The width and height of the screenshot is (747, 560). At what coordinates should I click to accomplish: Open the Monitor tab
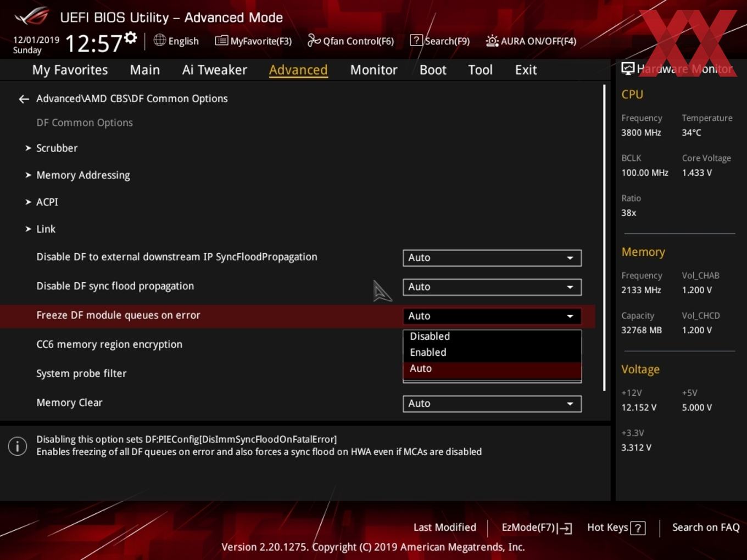[374, 70]
